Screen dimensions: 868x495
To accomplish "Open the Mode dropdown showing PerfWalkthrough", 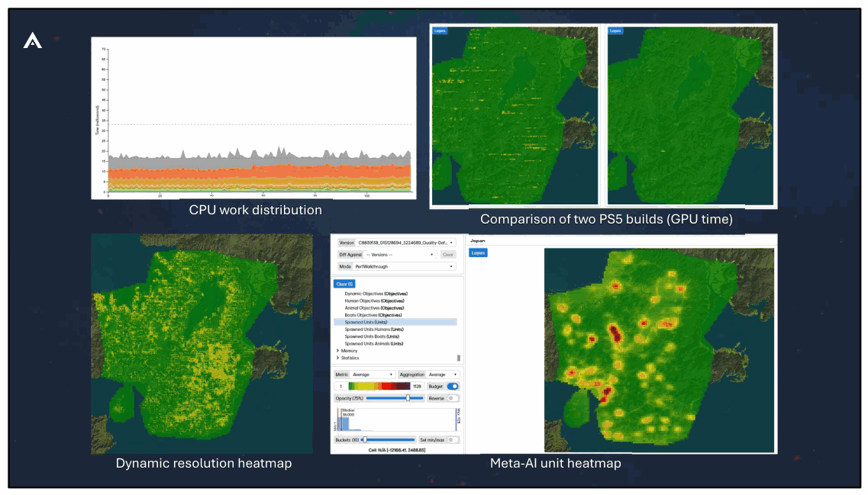I will click(x=404, y=267).
